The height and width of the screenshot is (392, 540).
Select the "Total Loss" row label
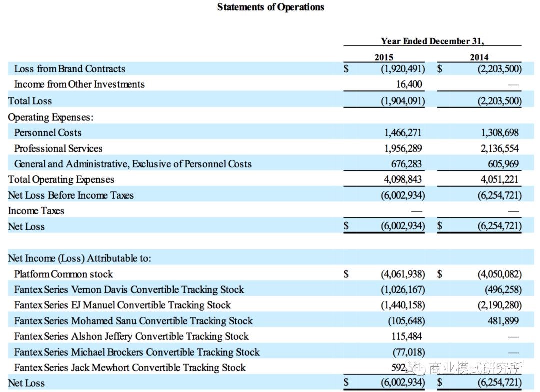coord(30,101)
